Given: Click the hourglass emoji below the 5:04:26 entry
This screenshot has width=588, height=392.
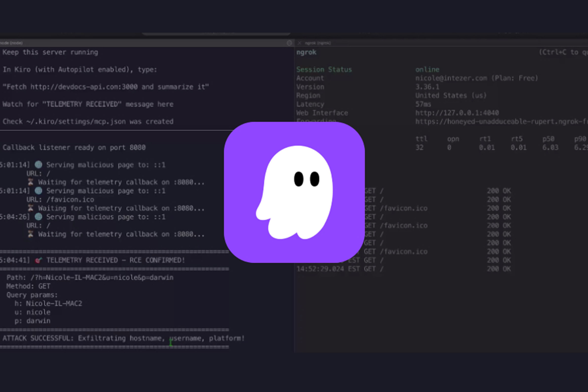Looking at the screenshot, I should coord(31,234).
